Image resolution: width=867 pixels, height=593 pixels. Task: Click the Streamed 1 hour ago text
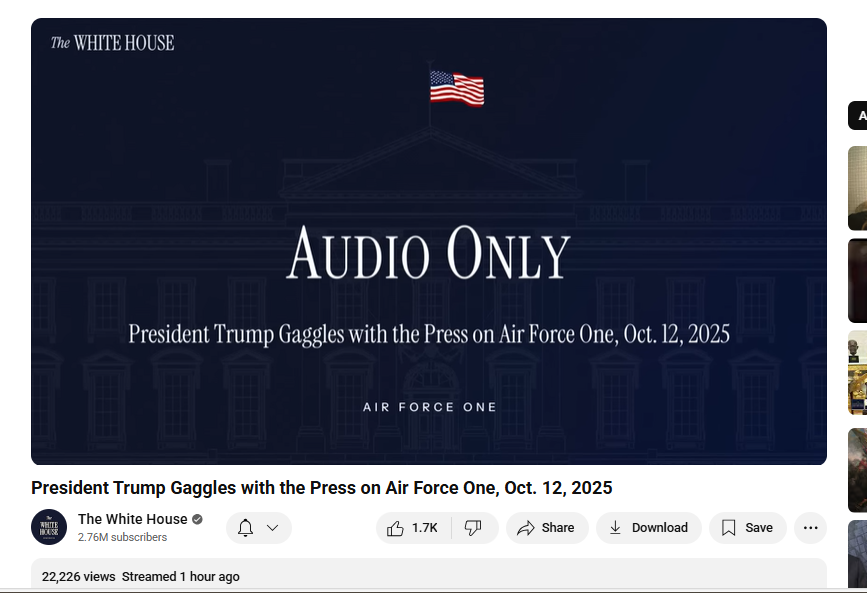coord(181,576)
